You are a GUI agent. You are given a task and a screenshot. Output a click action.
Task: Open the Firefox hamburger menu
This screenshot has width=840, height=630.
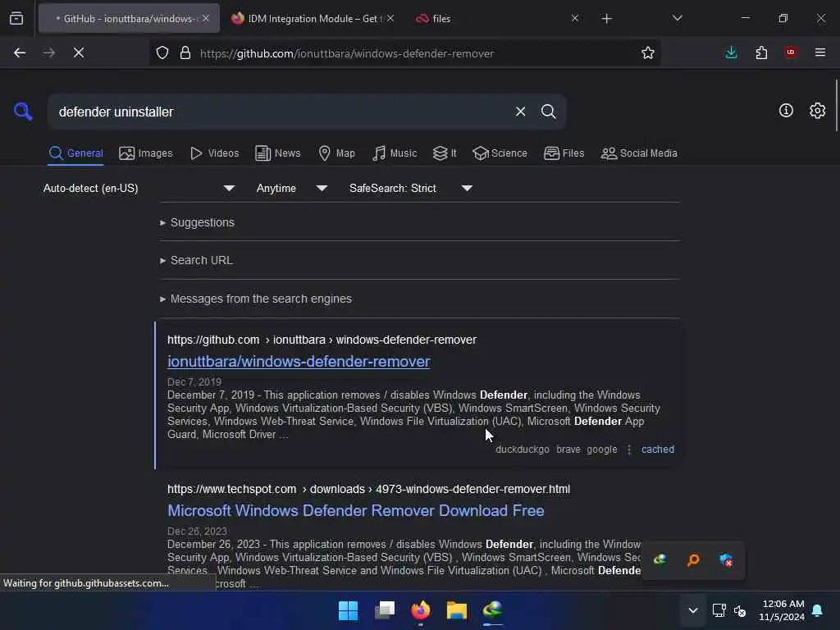pos(820,52)
